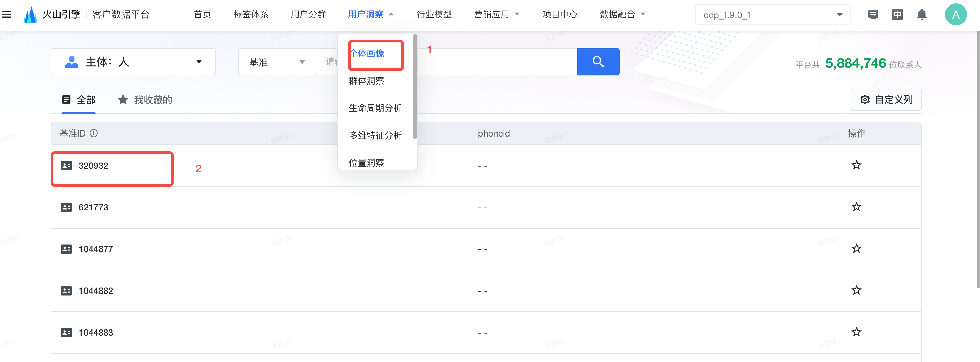Open the cdp_1.9.0_1 project selector
Screen dimensions: 980x362
772,15
